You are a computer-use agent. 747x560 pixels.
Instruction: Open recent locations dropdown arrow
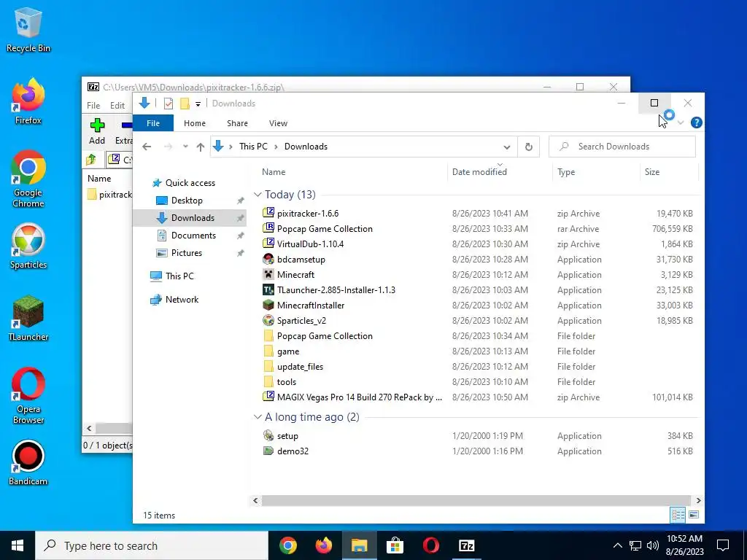coord(185,147)
